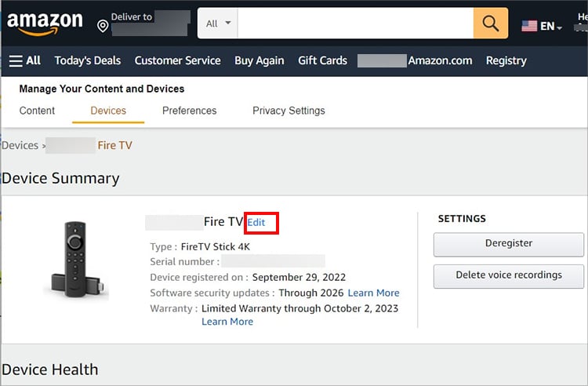Select the Devices tab

pos(108,111)
